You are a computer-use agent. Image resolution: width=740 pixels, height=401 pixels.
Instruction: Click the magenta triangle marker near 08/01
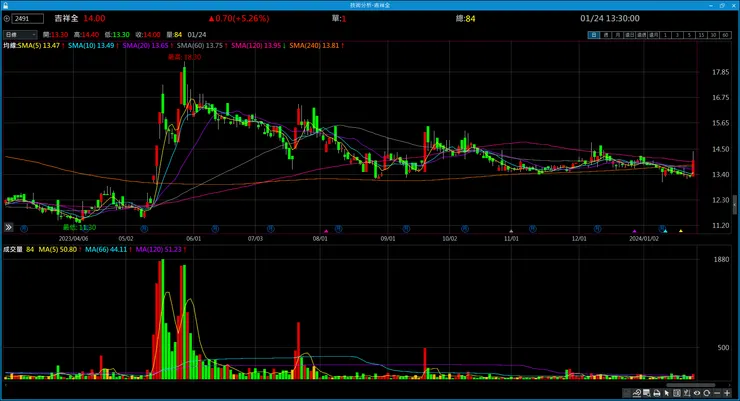click(326, 231)
